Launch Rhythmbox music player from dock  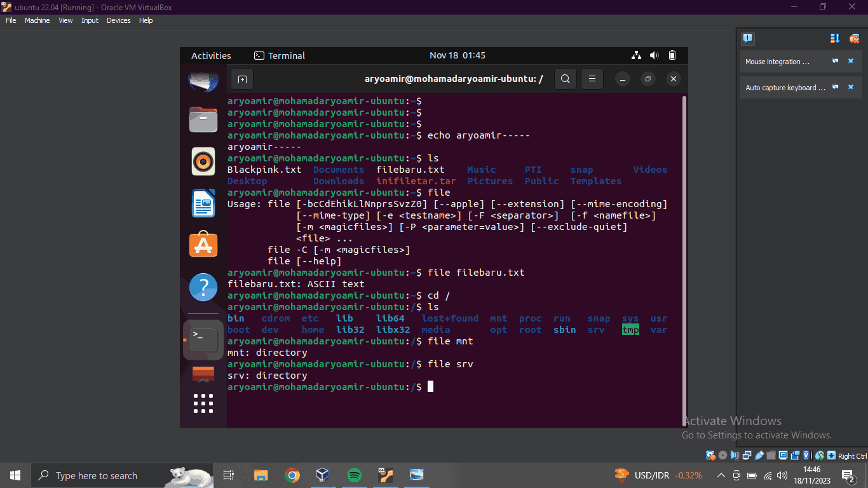203,161
